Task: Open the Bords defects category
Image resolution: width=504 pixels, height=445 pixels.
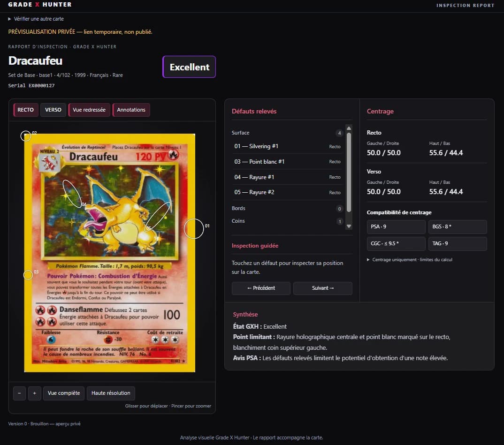Action: (287, 208)
